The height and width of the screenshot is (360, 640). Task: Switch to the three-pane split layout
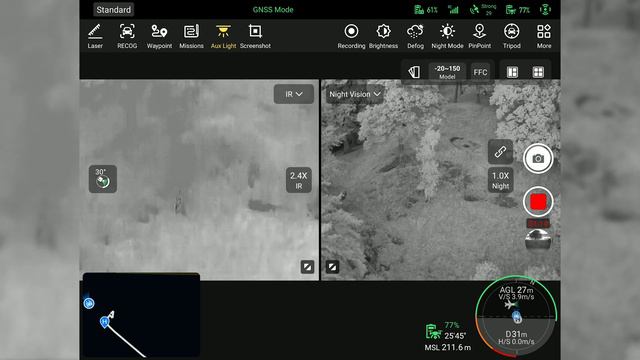click(x=512, y=72)
